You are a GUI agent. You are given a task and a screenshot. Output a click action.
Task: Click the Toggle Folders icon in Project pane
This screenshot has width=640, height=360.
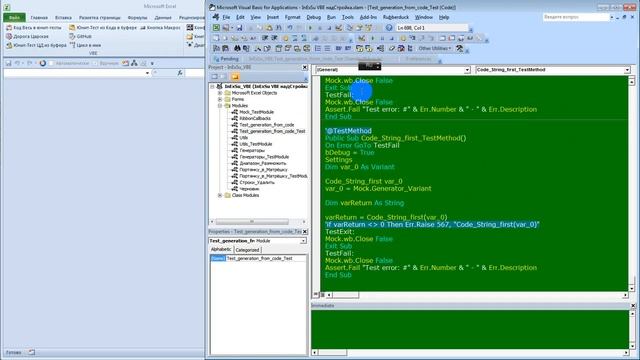(235, 77)
